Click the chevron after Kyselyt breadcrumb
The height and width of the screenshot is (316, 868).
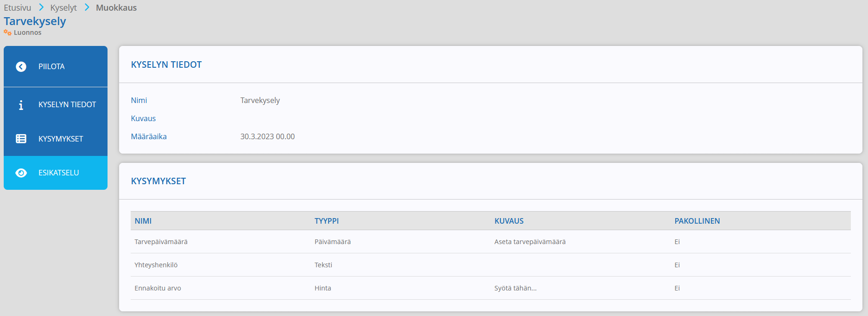[x=87, y=7]
